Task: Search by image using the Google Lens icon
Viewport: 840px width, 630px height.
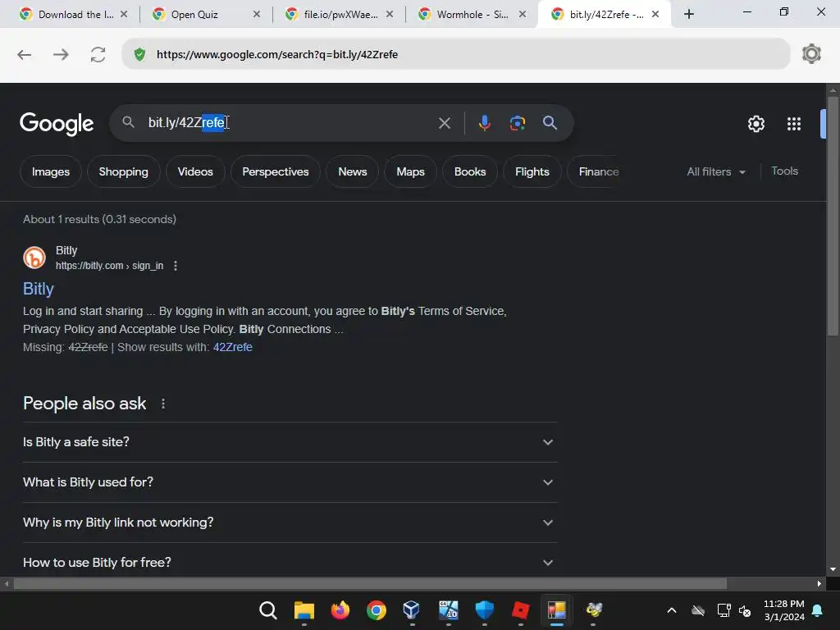Action: (517, 123)
